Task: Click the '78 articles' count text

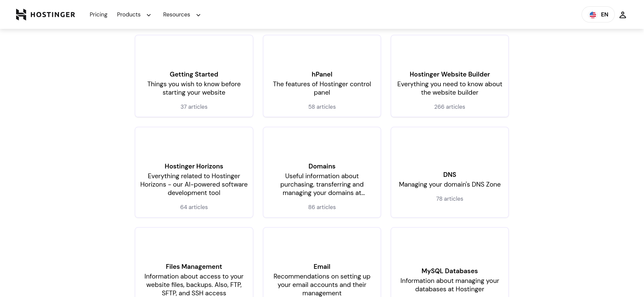Action: click(x=450, y=199)
